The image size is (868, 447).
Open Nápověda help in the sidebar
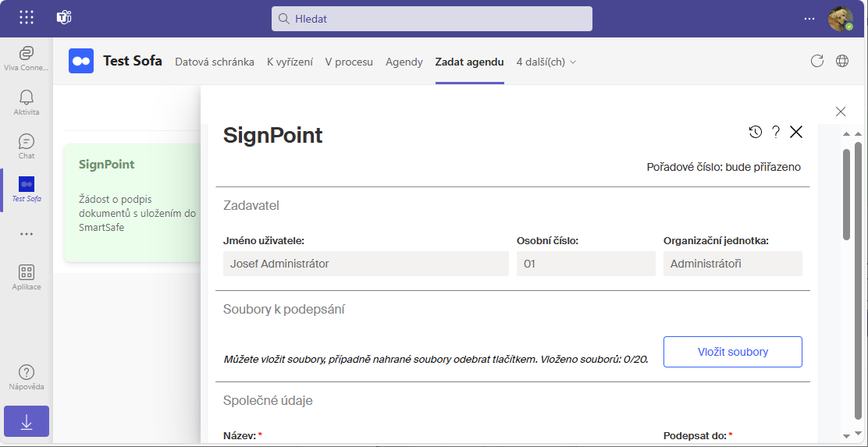pyautogui.click(x=26, y=378)
